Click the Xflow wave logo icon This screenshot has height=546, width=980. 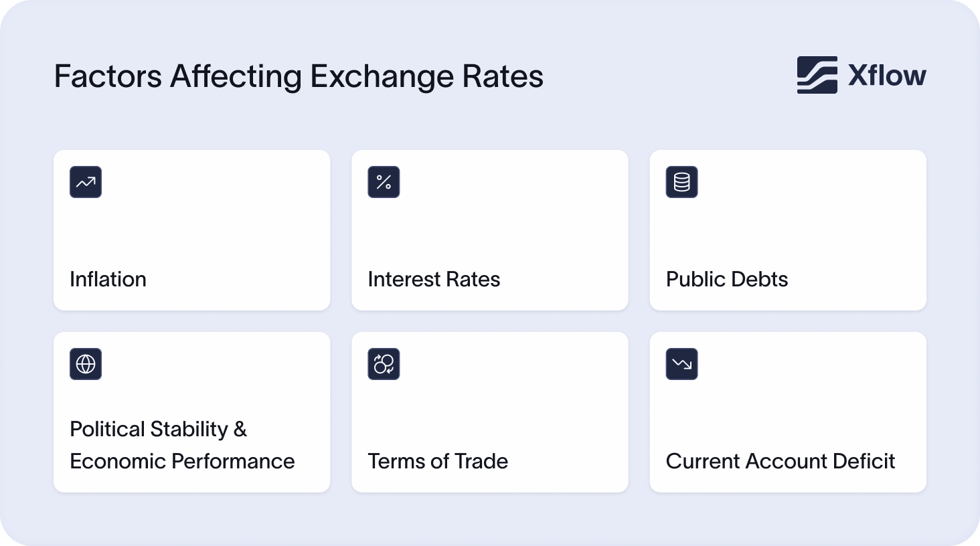tap(817, 75)
